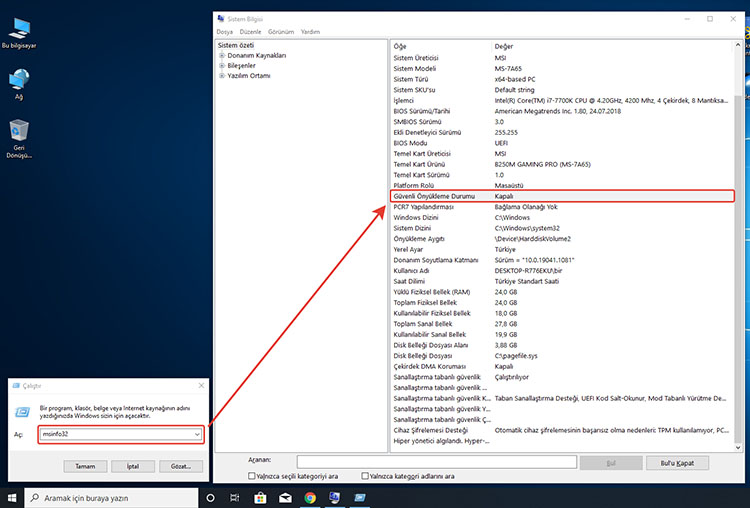Expand the Yazılım Ortamı tree node
Image resolution: width=750 pixels, height=508 pixels.
pos(222,76)
